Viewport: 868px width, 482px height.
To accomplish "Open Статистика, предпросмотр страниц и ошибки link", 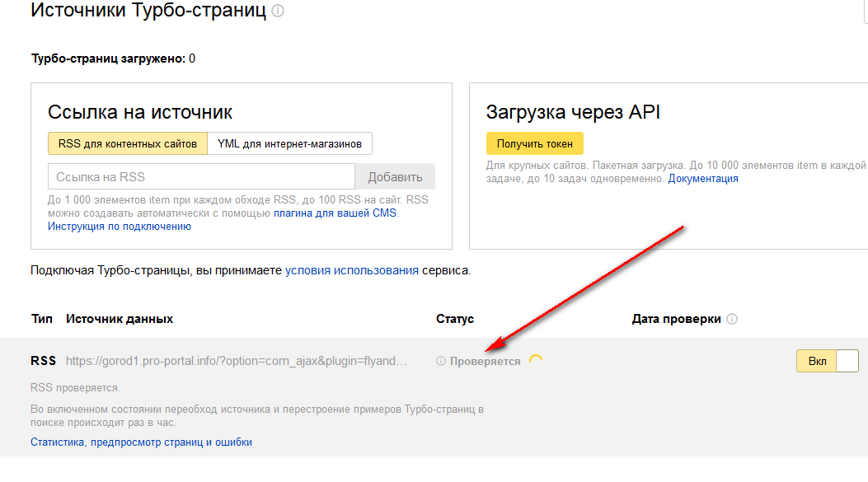I will click(141, 442).
